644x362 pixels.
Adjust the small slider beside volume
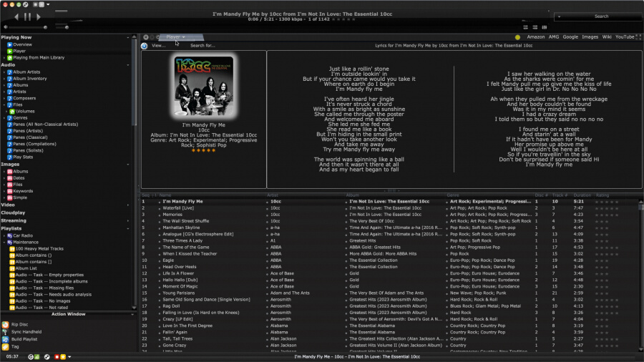pos(67,27)
